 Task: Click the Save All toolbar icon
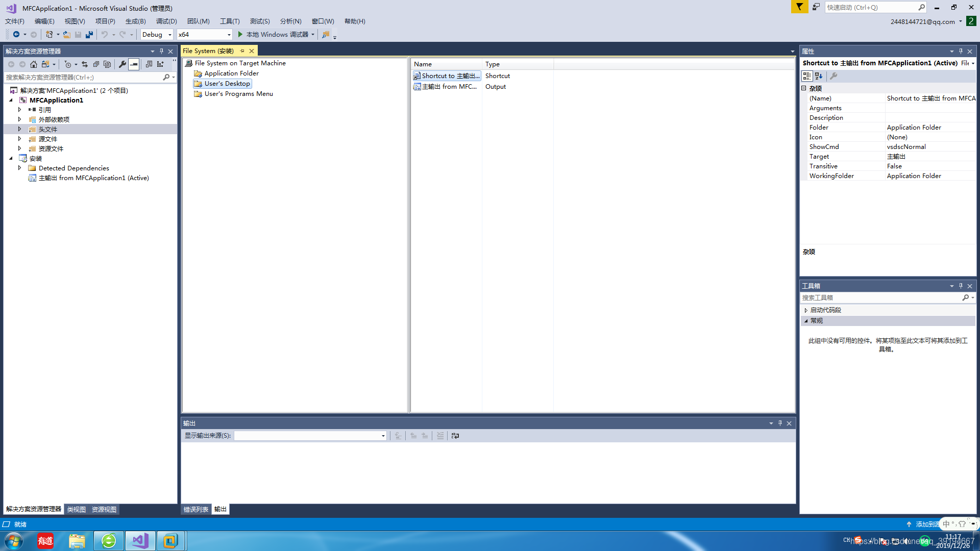pyautogui.click(x=89, y=35)
